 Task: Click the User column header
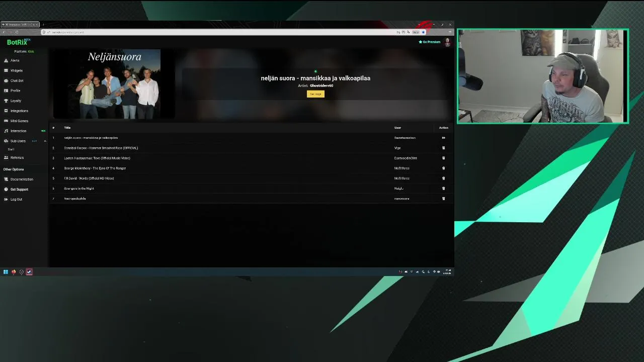[397, 128]
